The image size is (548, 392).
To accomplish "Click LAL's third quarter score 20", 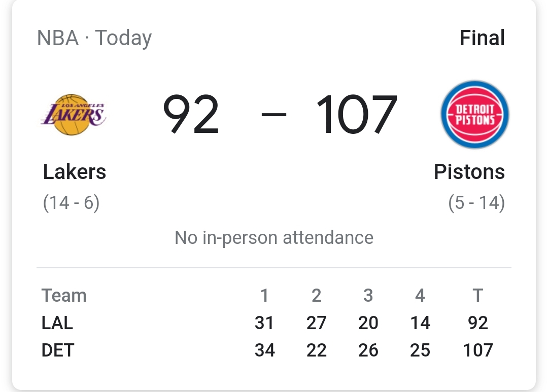I will click(368, 323).
